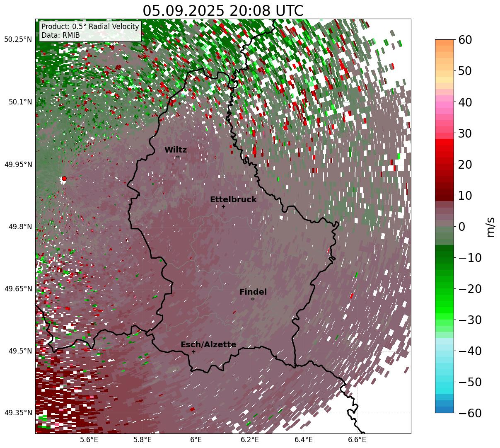Click the 49.5°N latitude tick label
This screenshot has width=500, height=448.
point(20,351)
